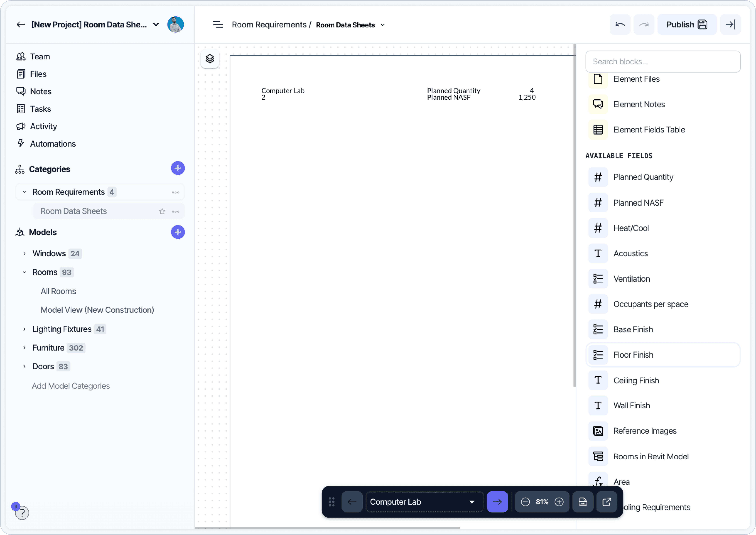The height and width of the screenshot is (535, 756).
Task: Zoom in with plus icon
Action: [x=559, y=502]
